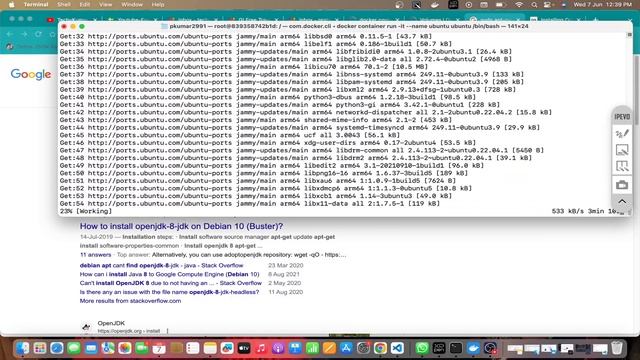Image resolution: width=640 pixels, height=360 pixels.
Task: Open the Shell menu
Action: point(64,4)
